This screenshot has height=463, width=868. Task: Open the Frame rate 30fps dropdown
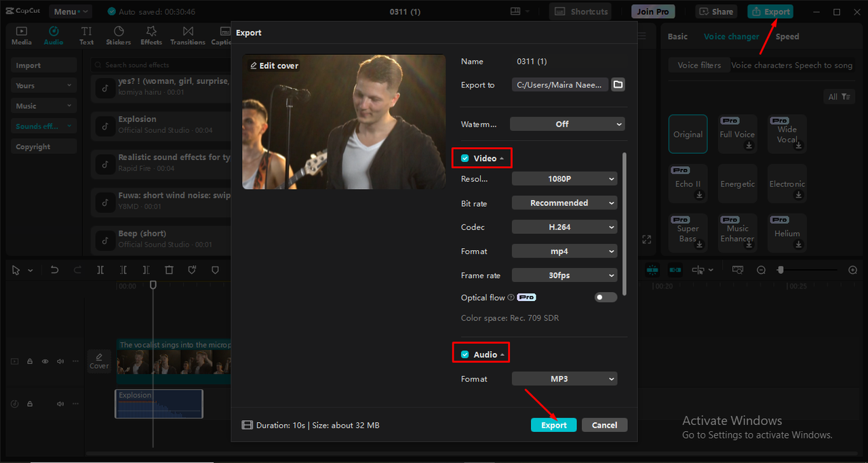coord(564,275)
